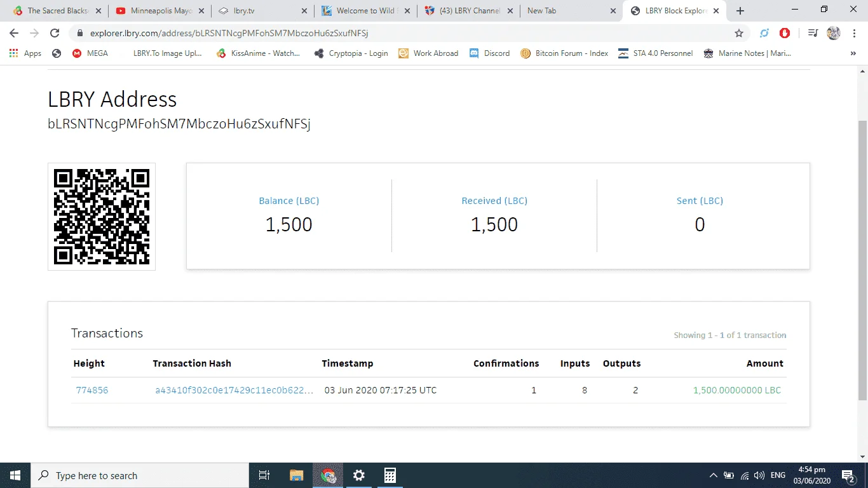Click the blue sync extension icon

pyautogui.click(x=764, y=34)
